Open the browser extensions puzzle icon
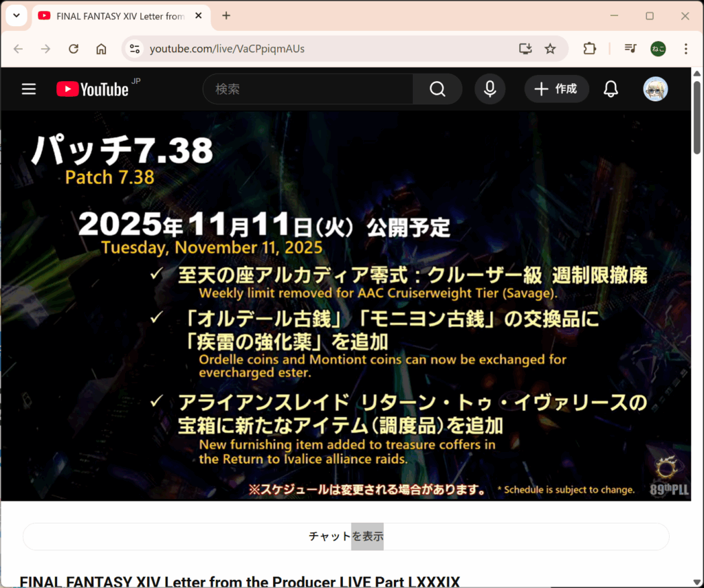The image size is (704, 588). [x=589, y=49]
